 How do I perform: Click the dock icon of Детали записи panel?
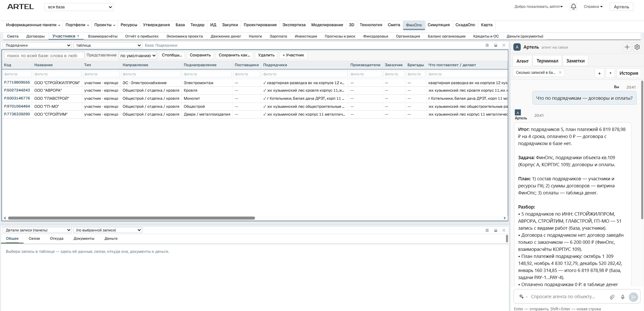496,230
